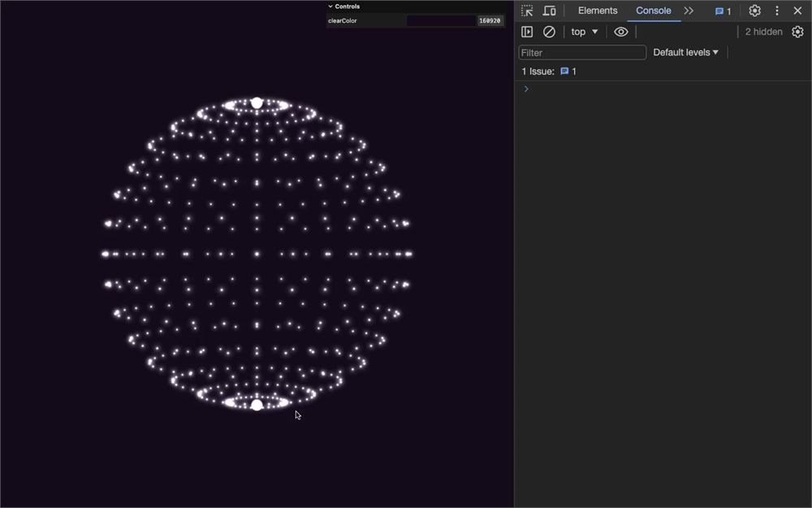Create a live expression eye icon
The height and width of the screenshot is (508, 812).
tap(621, 32)
